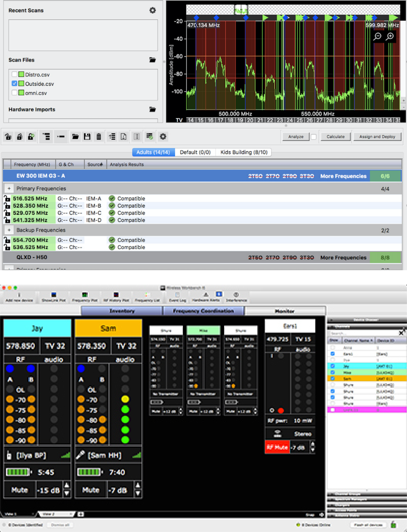This screenshot has height=532, width=407.
Task: Select the light green Mike strip header
Action: tap(203, 330)
